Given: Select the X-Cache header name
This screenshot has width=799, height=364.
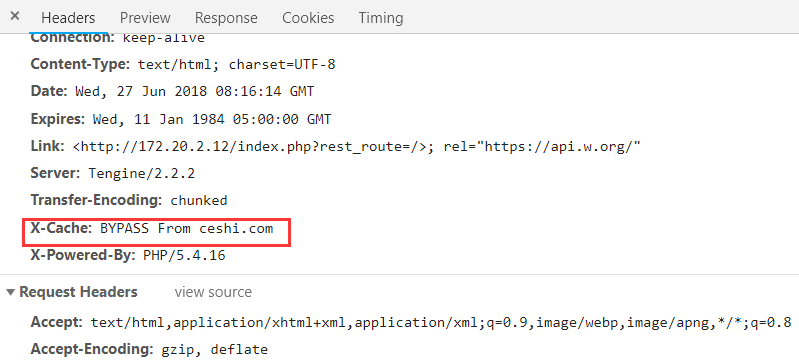Looking at the screenshot, I should pos(61,228).
